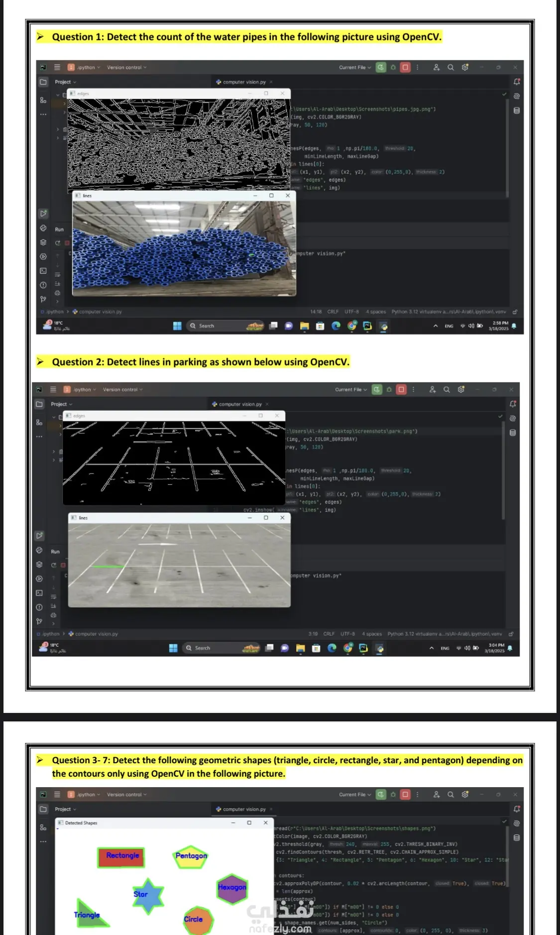Open the Terminal tool window in the pipes screenshot
This screenshot has height=935, width=560.
click(43, 271)
